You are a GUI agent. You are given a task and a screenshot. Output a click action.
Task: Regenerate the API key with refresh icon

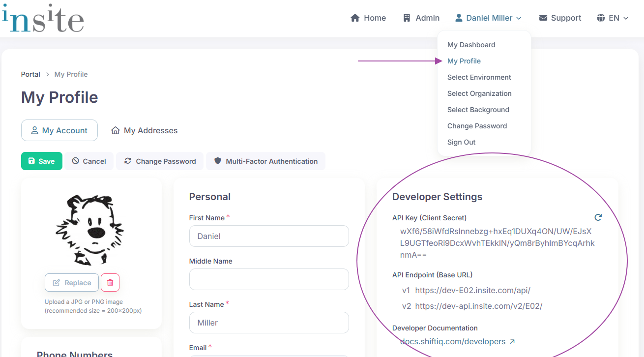click(x=598, y=217)
